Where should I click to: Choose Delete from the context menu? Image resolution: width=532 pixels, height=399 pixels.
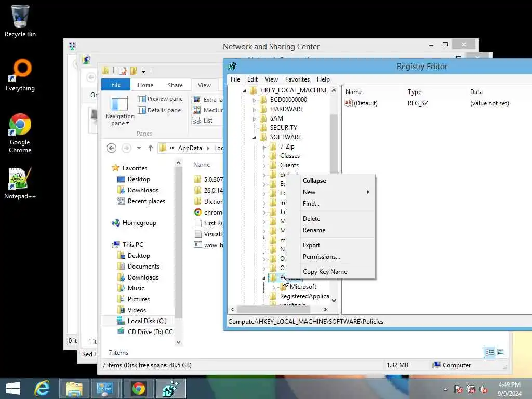(x=330, y=219)
